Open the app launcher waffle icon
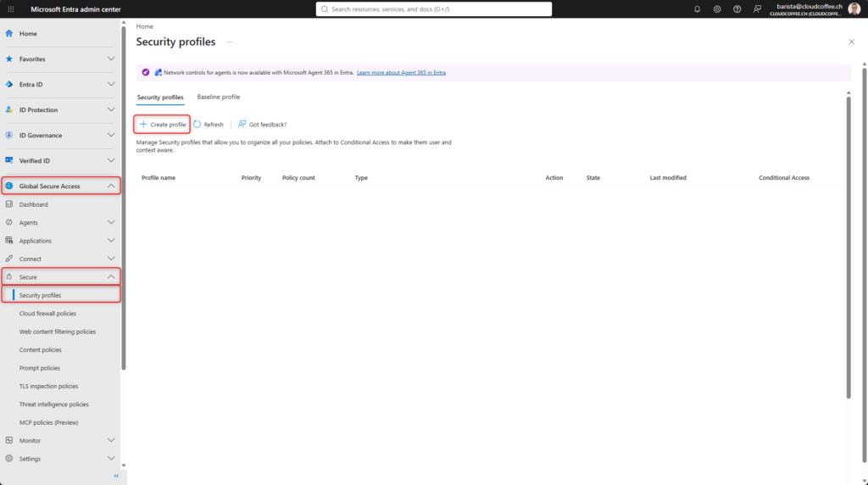868x485 pixels. click(10, 8)
